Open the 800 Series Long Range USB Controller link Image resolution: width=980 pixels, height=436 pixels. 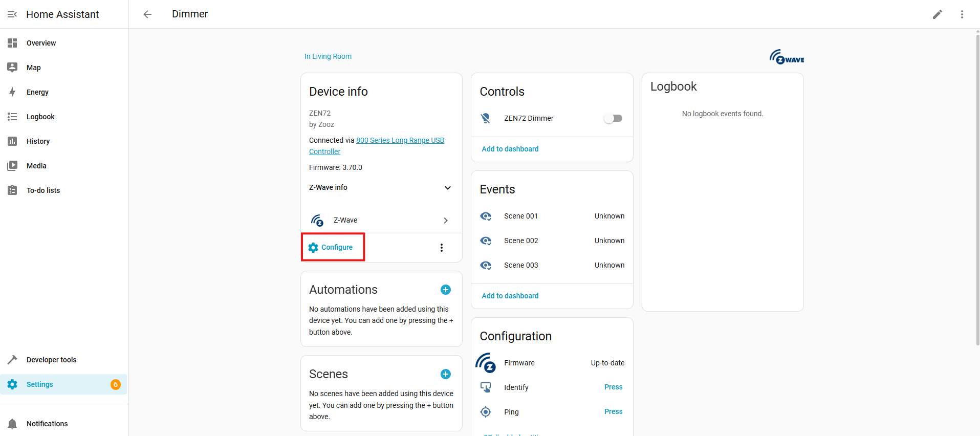pos(400,140)
